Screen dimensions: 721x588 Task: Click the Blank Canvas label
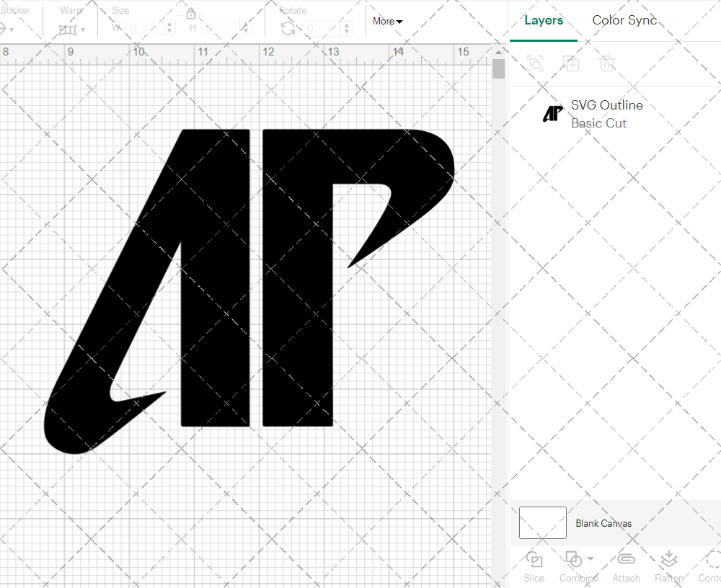coord(603,523)
